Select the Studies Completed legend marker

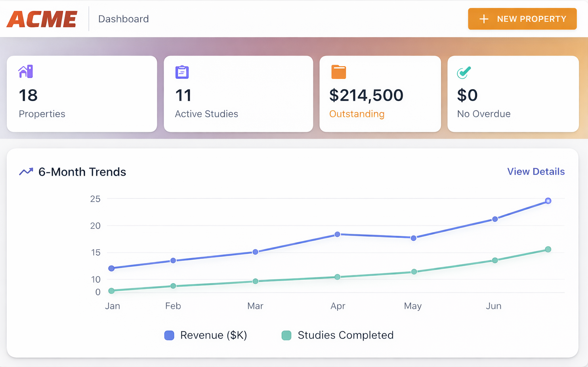click(286, 335)
